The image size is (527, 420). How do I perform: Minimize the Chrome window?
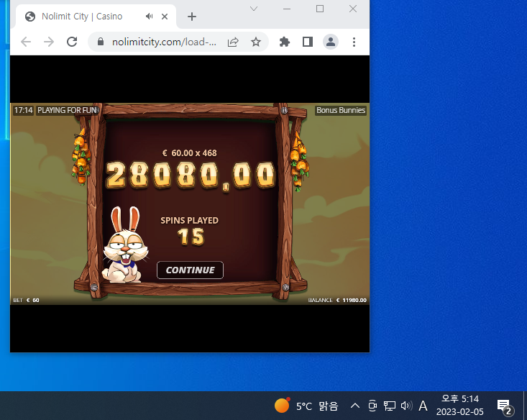[x=287, y=9]
